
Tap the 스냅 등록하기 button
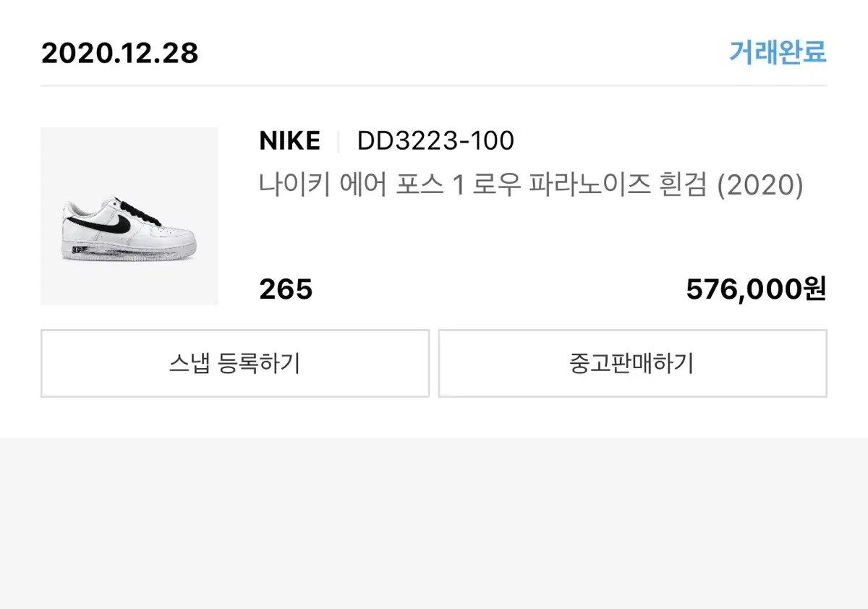(235, 363)
